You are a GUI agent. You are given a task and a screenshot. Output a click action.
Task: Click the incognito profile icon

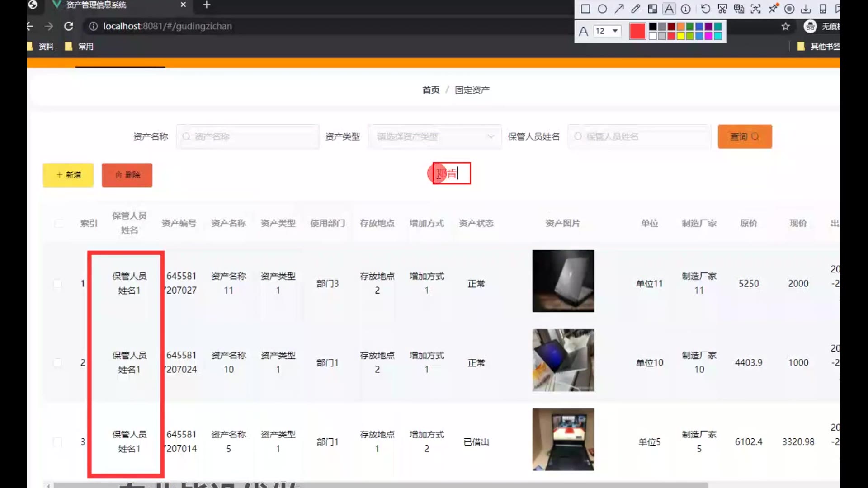click(x=810, y=26)
